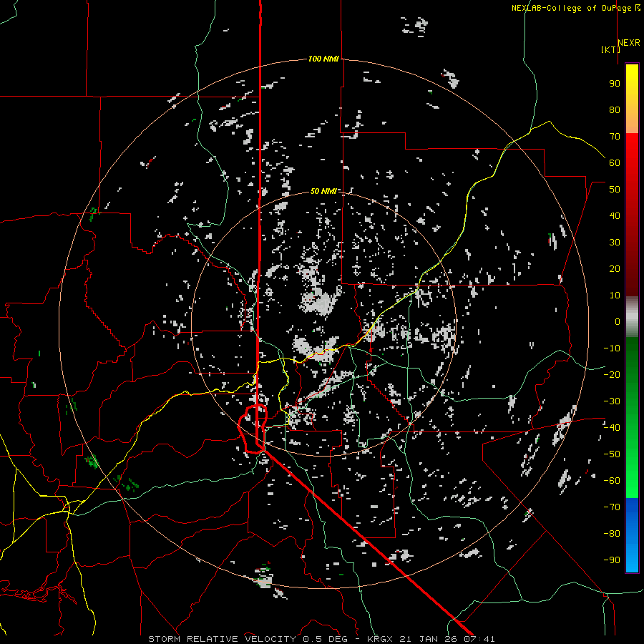Click the [KT] units label
Screen dimensions: 644x644
click(x=610, y=49)
